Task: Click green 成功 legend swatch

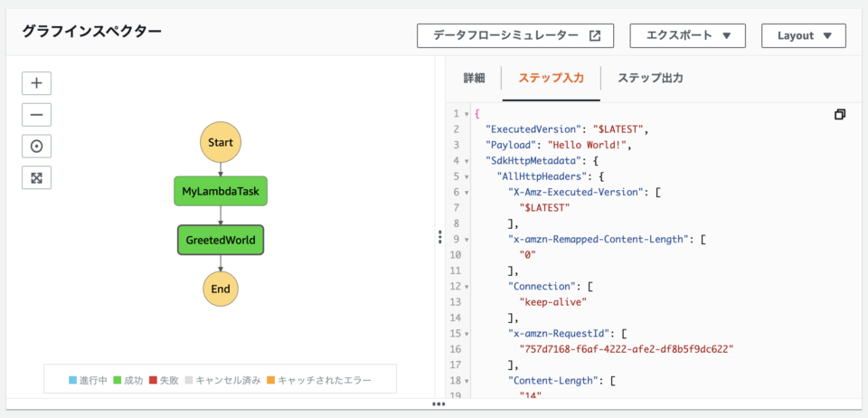Action: [x=118, y=380]
